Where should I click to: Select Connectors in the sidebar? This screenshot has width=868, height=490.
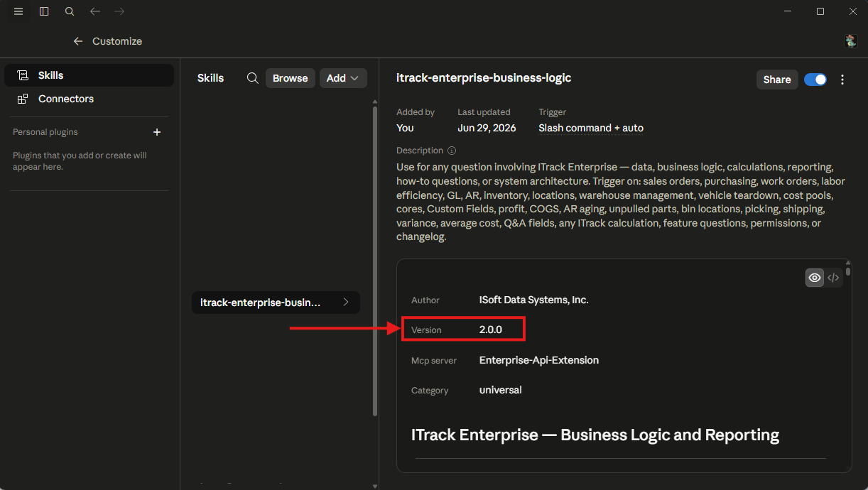[x=89, y=99]
